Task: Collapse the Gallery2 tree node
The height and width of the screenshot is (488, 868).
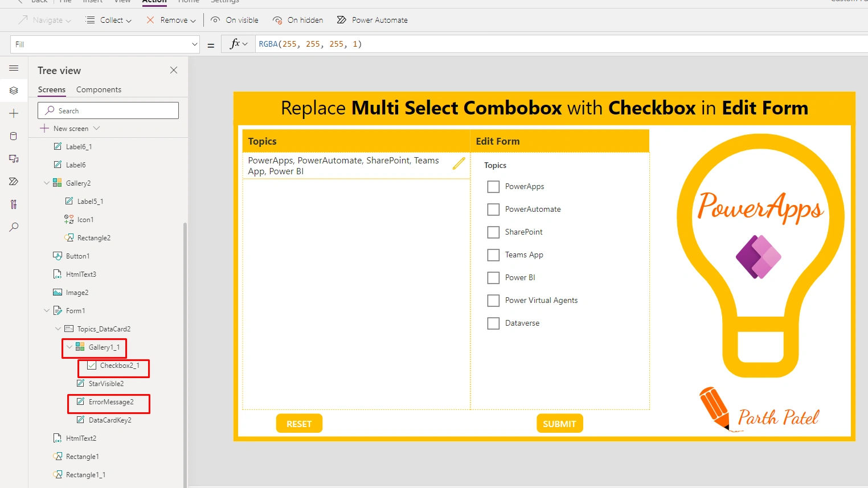Action: pyautogui.click(x=47, y=183)
